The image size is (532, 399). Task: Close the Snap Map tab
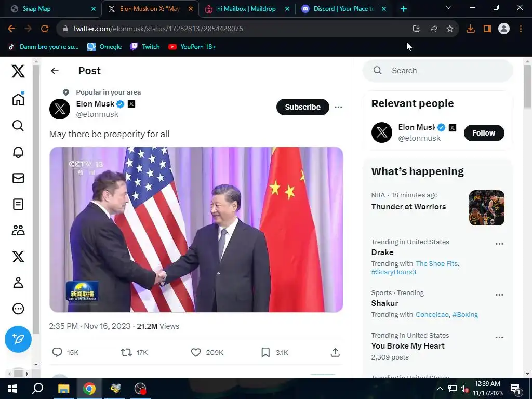tap(94, 9)
